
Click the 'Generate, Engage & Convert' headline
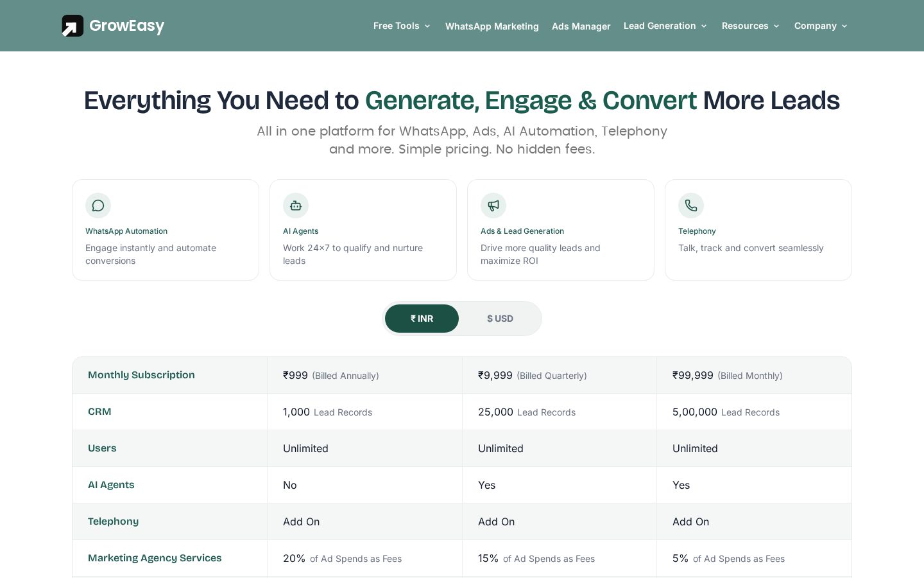[531, 101]
